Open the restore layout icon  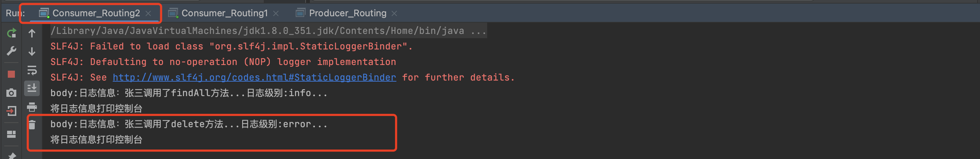[x=11, y=134]
